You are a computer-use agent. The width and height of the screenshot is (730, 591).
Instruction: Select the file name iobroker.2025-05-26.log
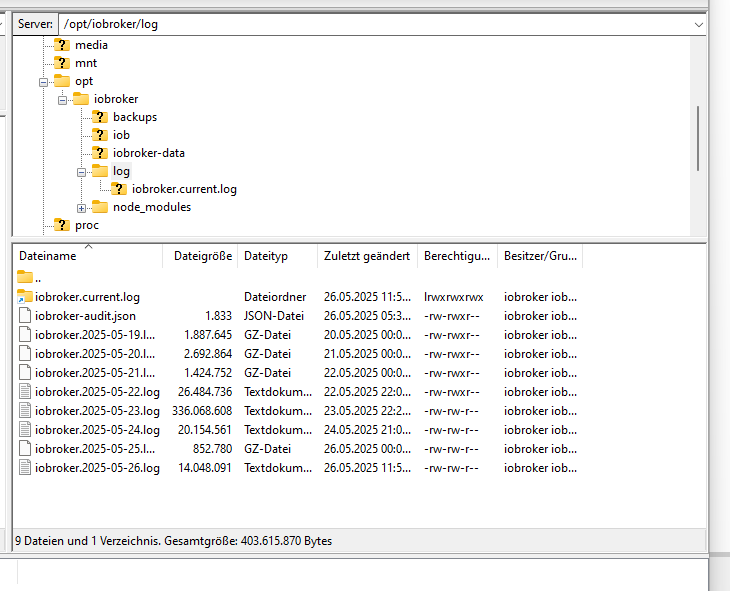(x=97, y=468)
